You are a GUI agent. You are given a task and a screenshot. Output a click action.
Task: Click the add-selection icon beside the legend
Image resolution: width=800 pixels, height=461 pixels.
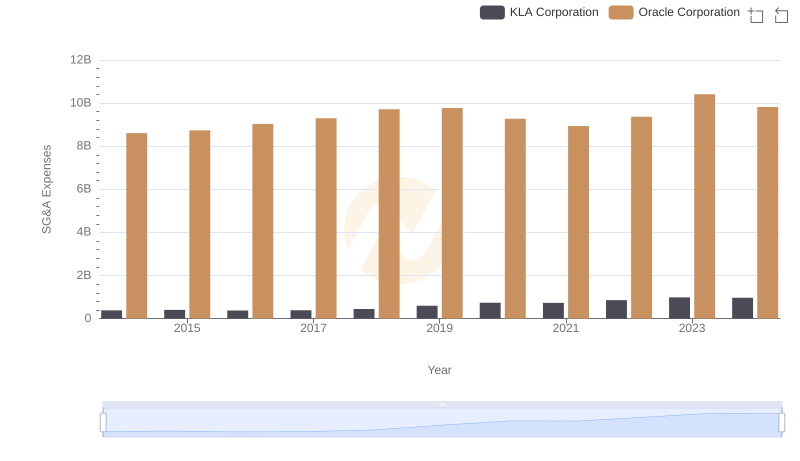click(x=755, y=14)
